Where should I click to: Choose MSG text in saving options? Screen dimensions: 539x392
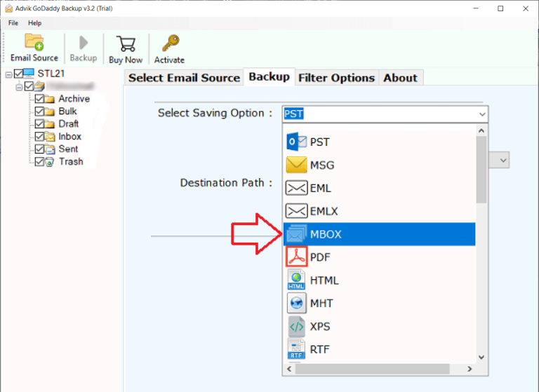pyautogui.click(x=322, y=165)
